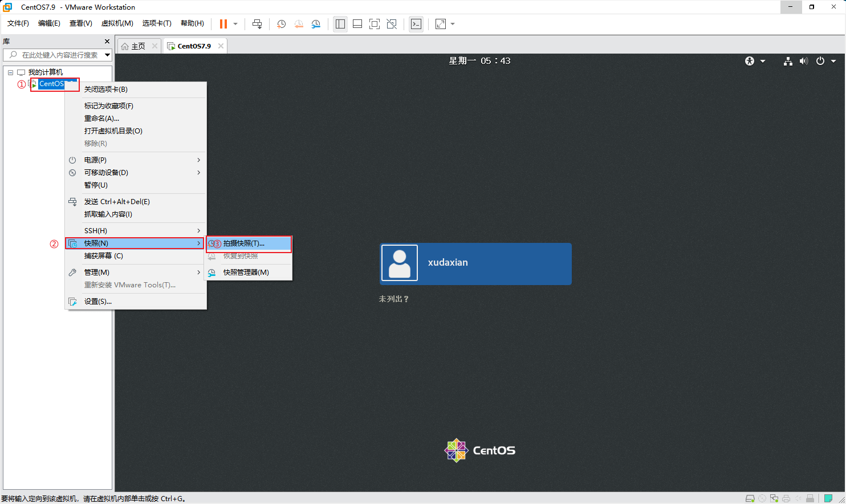Click the CD/DVD status bar icon
The image size is (846, 504).
[762, 498]
